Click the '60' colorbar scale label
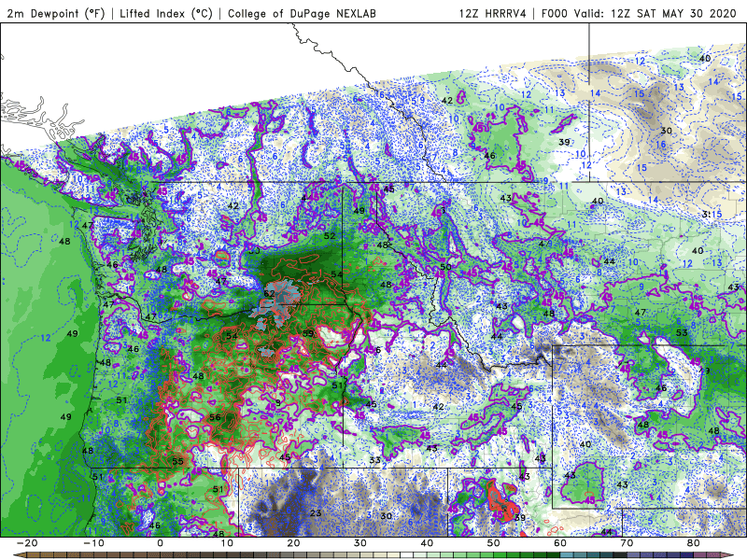Viewport: 747px width, 560px height. (560, 543)
